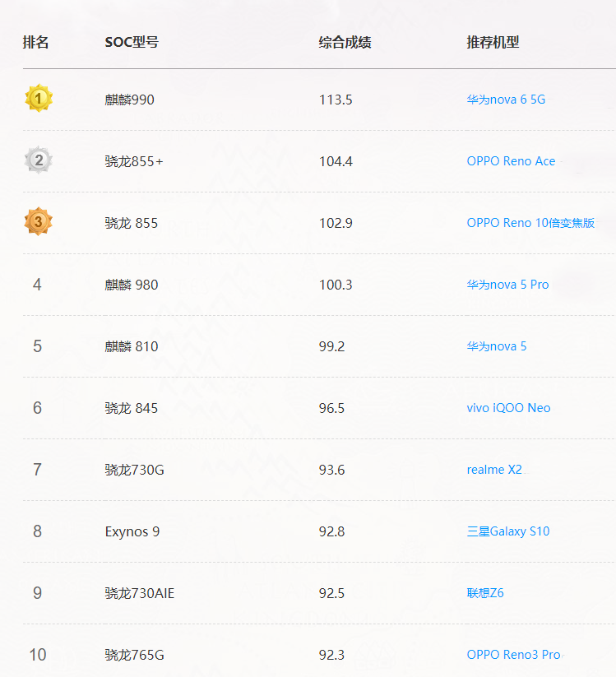Viewport: 616px width, 677px height.
Task: Click rank number 7
Action: [37, 470]
